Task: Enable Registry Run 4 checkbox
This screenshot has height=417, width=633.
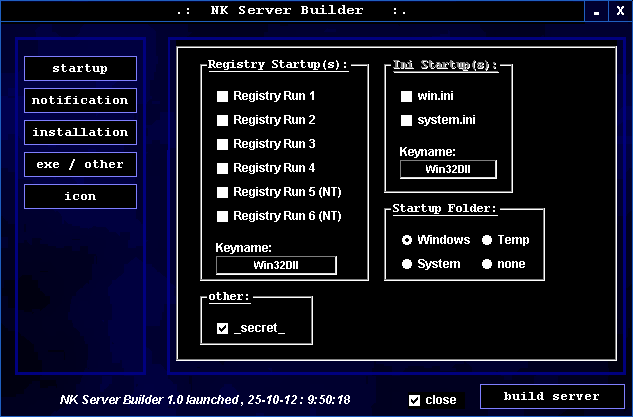Action: (x=223, y=168)
